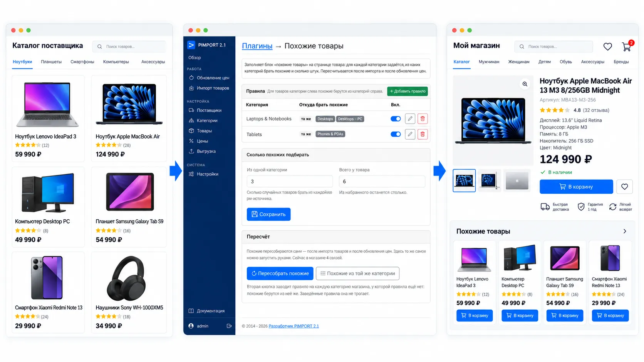This screenshot has width=644, height=362.
Task: Expand Похожие товары with the chevron arrow
Action: point(625,231)
